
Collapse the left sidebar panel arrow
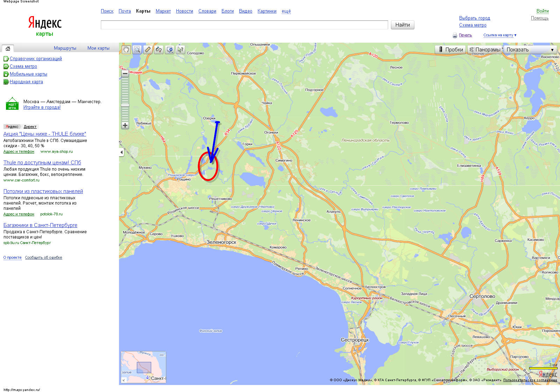click(121, 152)
